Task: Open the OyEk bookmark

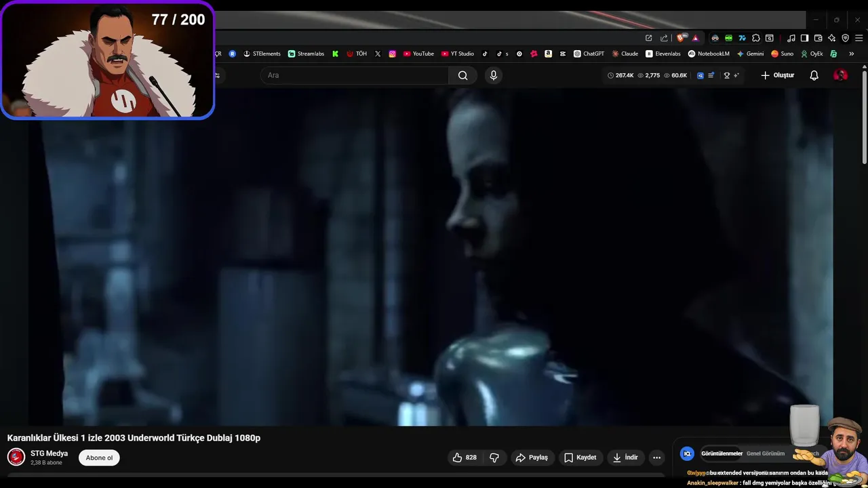Action: coord(812,54)
